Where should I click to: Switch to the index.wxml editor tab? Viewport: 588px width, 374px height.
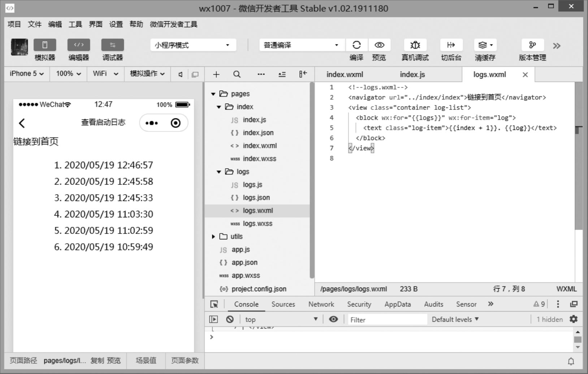[x=345, y=74]
